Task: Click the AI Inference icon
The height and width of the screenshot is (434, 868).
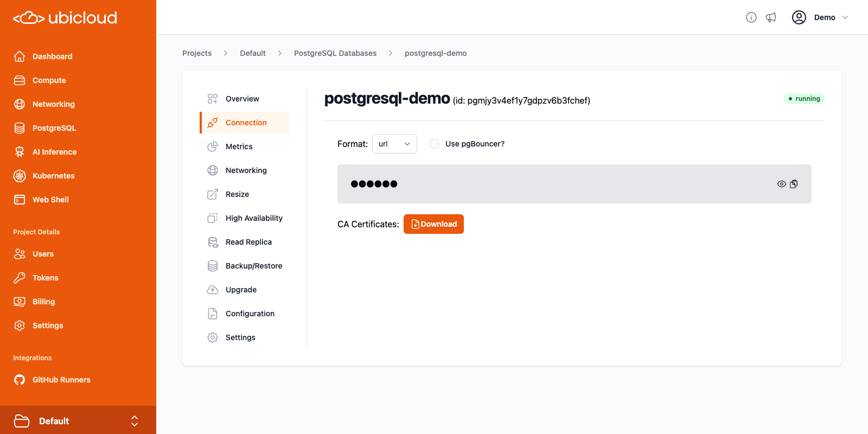Action: [20, 152]
